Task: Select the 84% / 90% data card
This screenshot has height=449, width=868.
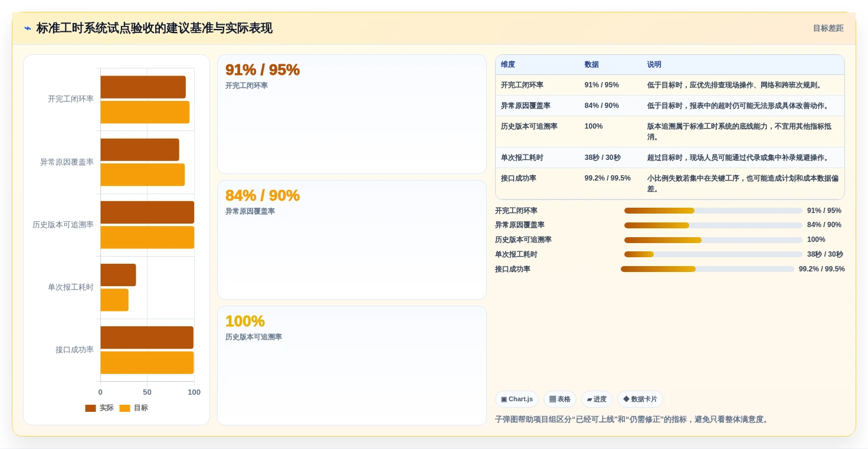Action: click(x=352, y=240)
